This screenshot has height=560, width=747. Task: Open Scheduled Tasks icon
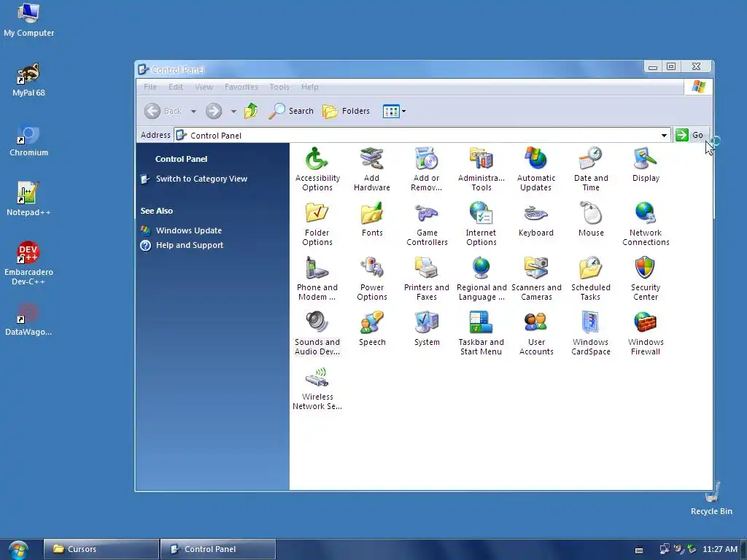(x=591, y=279)
